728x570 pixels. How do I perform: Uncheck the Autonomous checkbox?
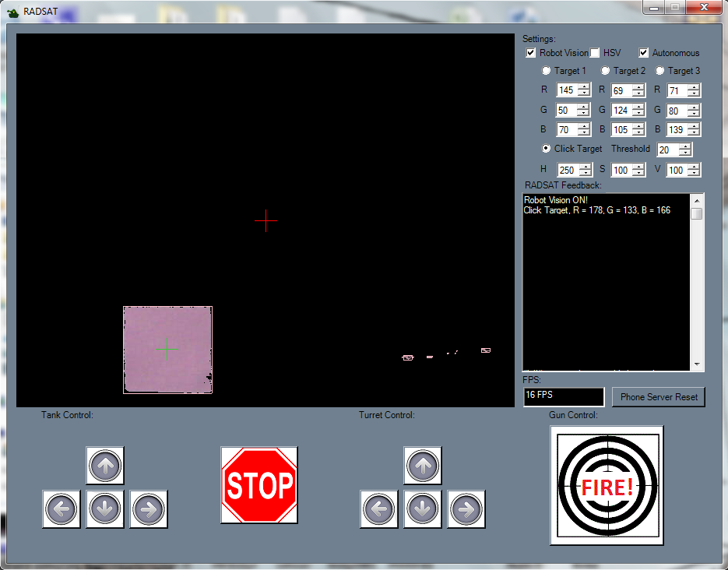pos(644,53)
